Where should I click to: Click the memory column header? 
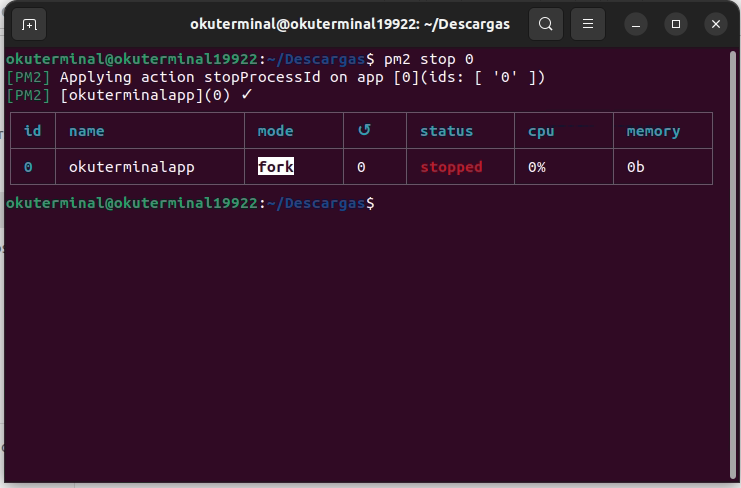[653, 131]
